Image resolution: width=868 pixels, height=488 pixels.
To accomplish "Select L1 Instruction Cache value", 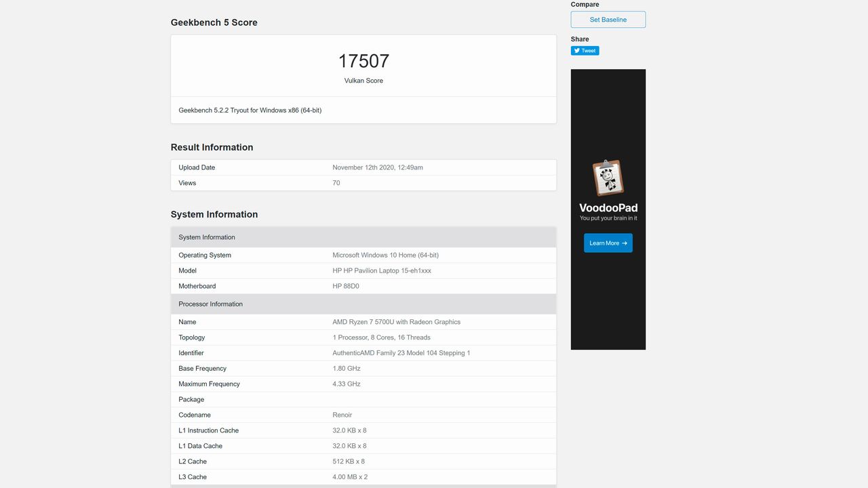I will [x=349, y=431].
